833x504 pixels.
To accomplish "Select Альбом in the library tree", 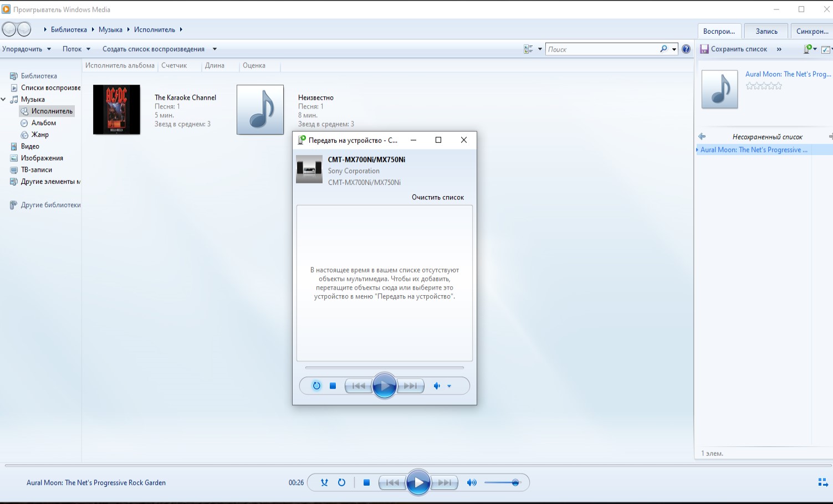I will tap(43, 123).
